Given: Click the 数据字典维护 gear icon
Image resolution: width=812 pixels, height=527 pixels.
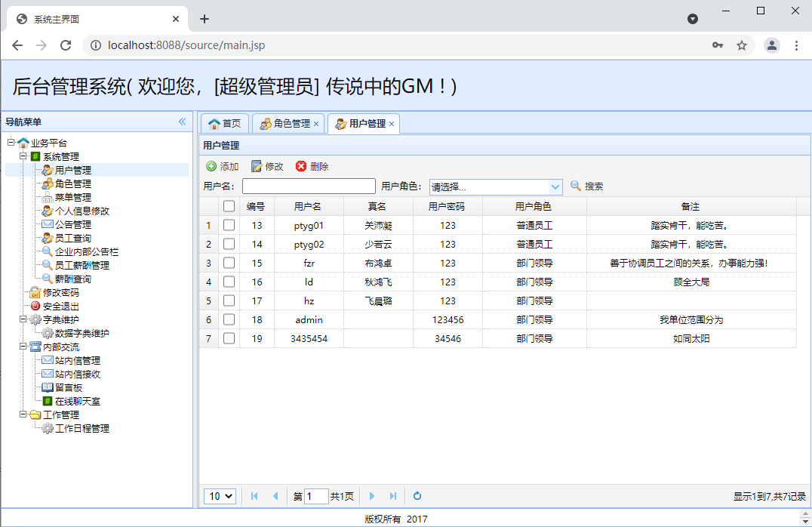Looking at the screenshot, I should pos(48,333).
